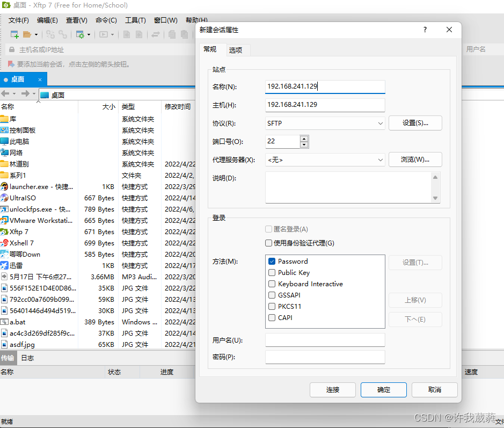Open the 协议(R) SFTP dropdown
504x428 pixels.
[325, 123]
